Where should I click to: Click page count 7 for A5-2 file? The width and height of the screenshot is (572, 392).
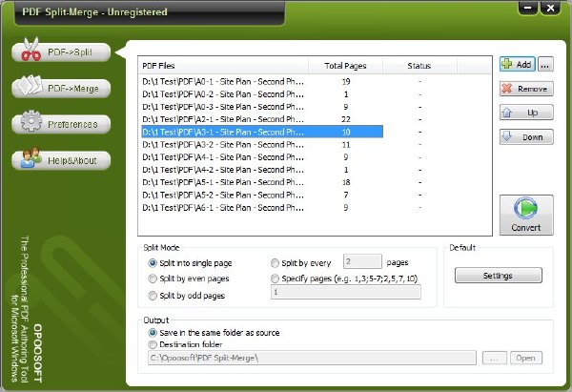point(346,195)
